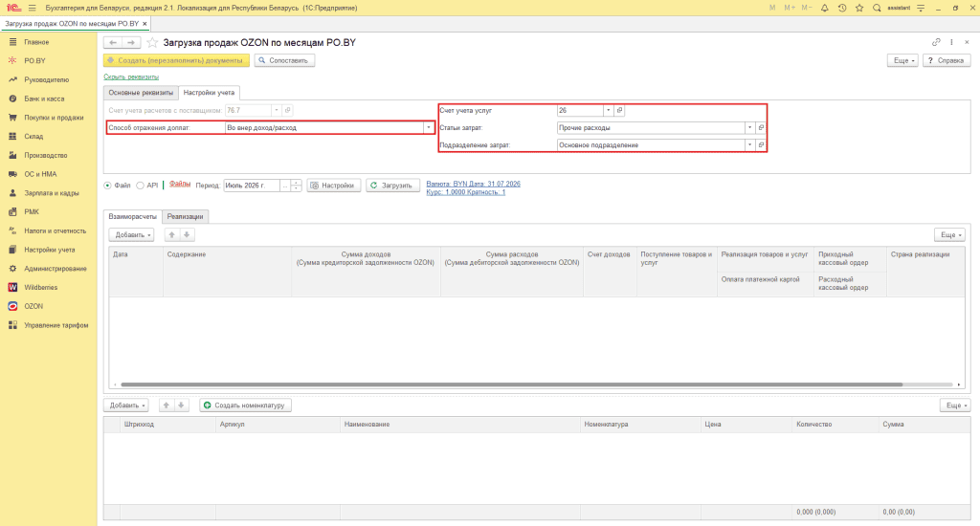The image size is (980, 526).
Task: Open Еще menu of items table
Action: (955, 405)
